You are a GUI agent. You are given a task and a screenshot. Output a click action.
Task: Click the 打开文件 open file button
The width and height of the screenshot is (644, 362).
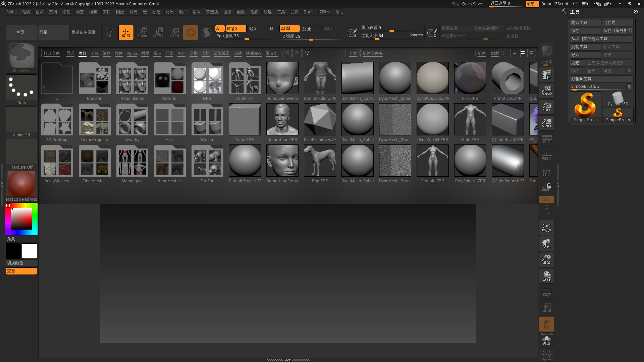click(x=51, y=53)
